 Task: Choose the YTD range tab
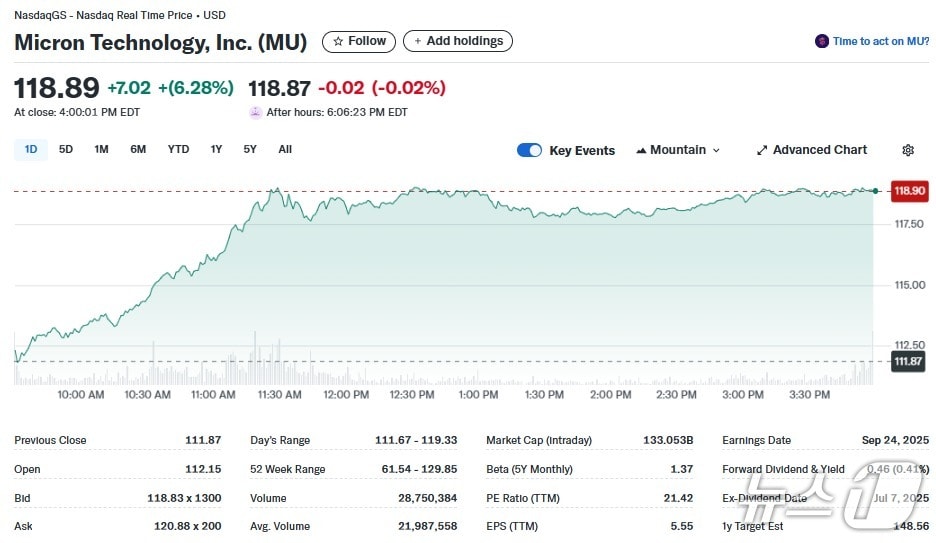pos(178,149)
